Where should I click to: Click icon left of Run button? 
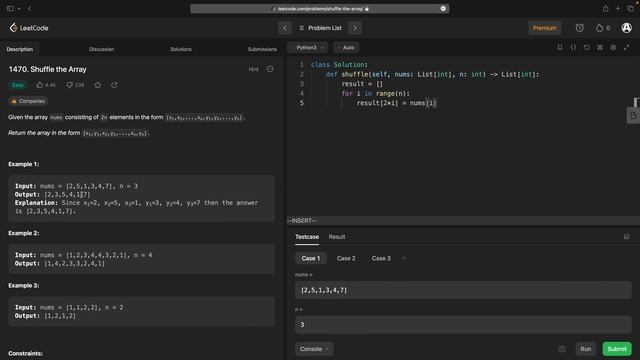point(562,349)
